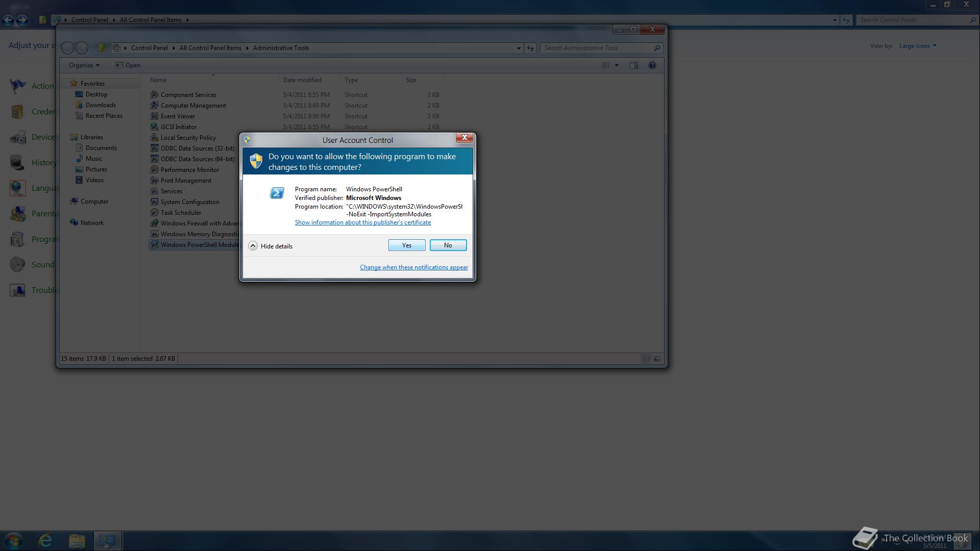Select Performance Monitor icon

[154, 170]
